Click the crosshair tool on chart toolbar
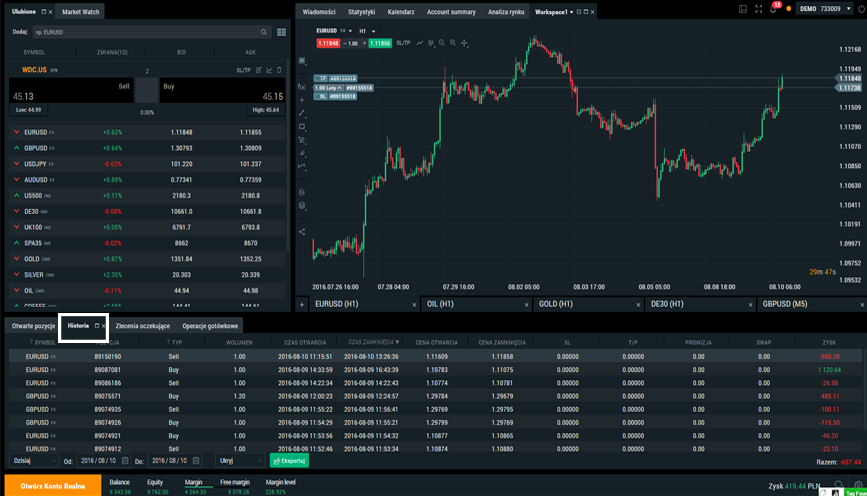 (464, 44)
